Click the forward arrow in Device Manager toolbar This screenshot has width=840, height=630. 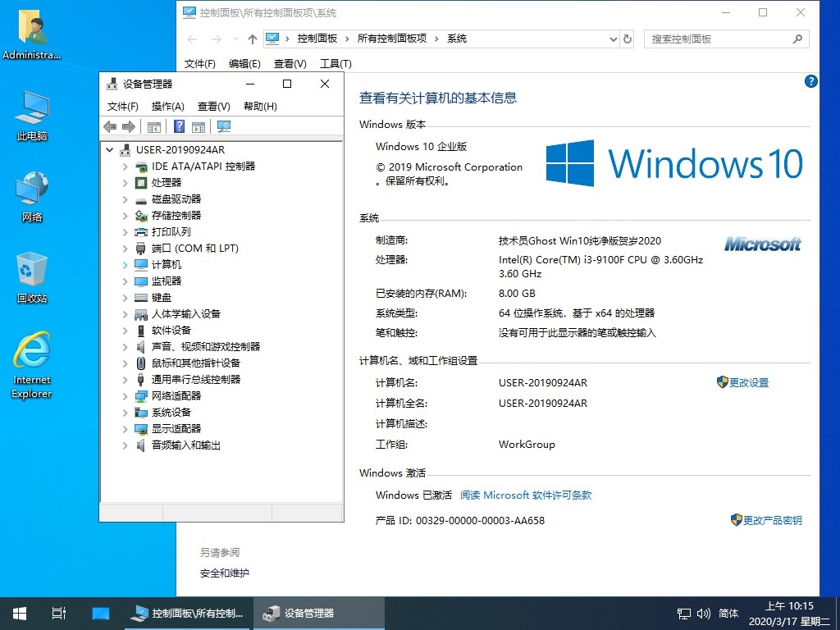pyautogui.click(x=129, y=127)
